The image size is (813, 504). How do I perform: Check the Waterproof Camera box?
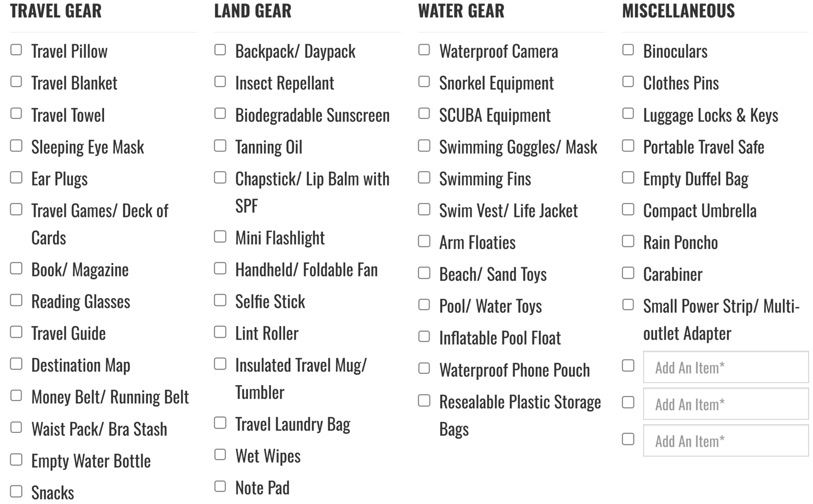pos(424,50)
